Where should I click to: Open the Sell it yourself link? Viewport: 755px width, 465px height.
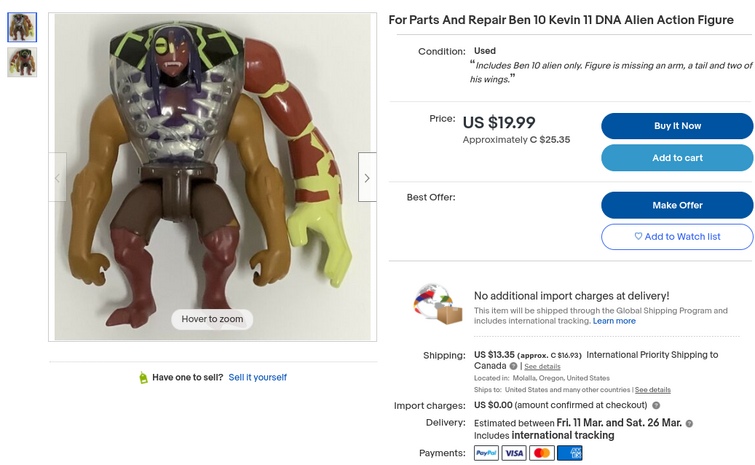click(257, 378)
